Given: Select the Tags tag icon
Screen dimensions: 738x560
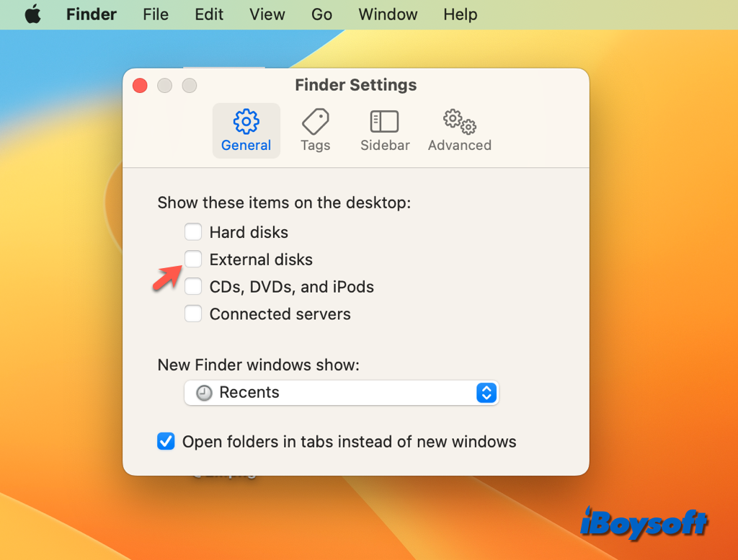Looking at the screenshot, I should [315, 121].
